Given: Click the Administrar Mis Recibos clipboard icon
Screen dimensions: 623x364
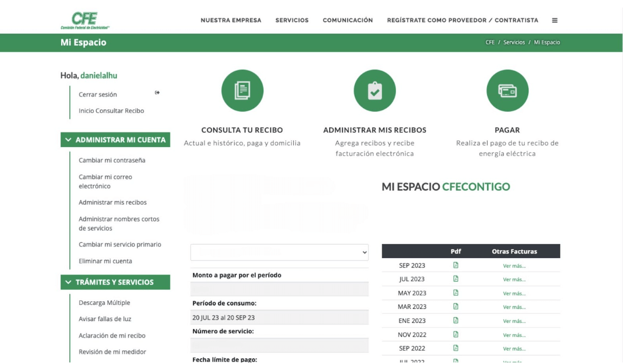Looking at the screenshot, I should (375, 90).
